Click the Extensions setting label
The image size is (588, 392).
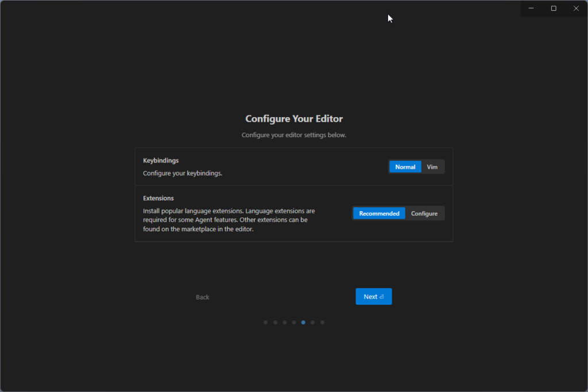pos(158,198)
